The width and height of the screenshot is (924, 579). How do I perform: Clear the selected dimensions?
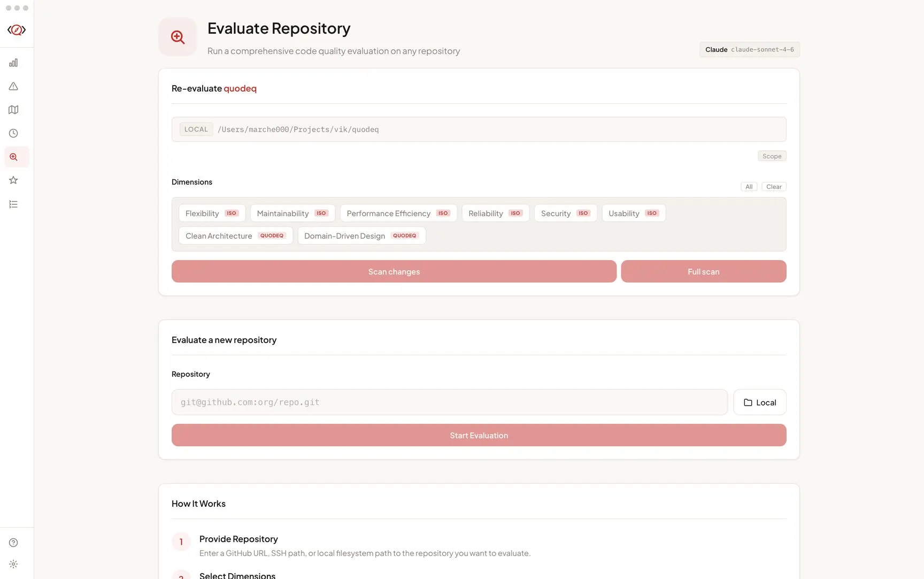[x=774, y=187]
